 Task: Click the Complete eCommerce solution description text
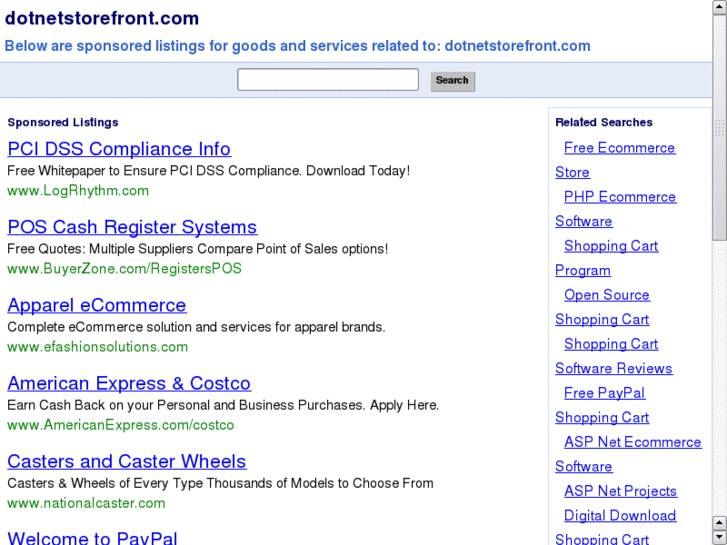tap(196, 327)
